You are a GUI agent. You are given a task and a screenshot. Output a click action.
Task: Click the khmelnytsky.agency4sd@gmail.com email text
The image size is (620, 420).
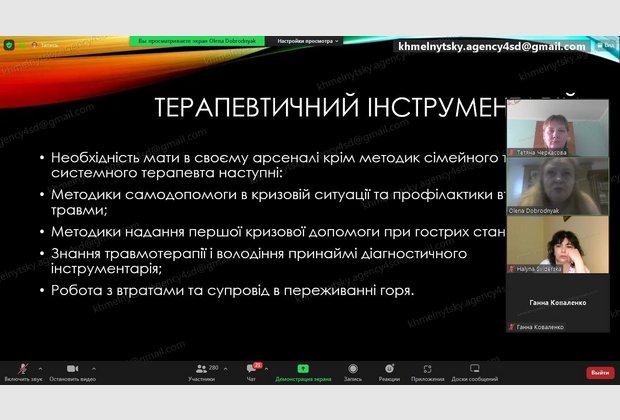pyautogui.click(x=492, y=47)
